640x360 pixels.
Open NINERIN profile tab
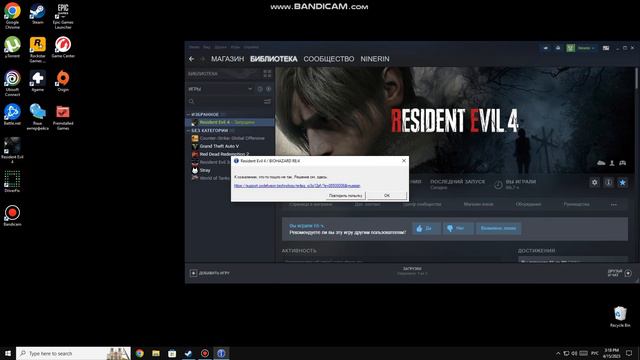click(x=375, y=59)
